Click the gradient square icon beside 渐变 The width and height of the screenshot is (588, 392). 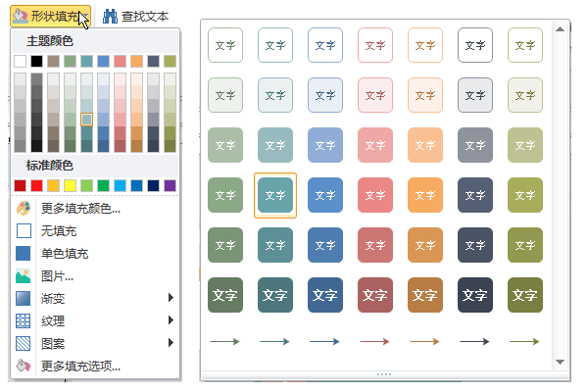pyautogui.click(x=24, y=298)
